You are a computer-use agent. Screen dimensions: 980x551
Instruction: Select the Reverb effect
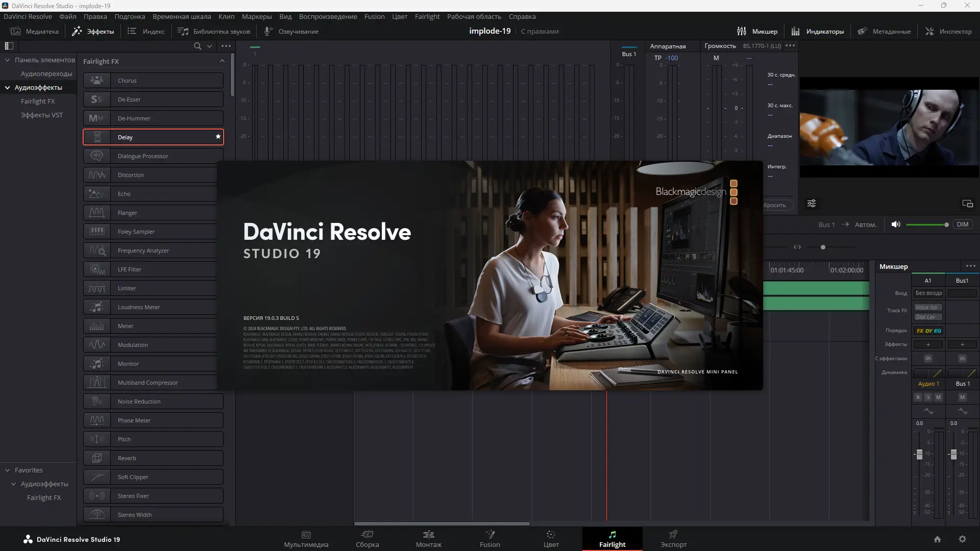tap(153, 458)
